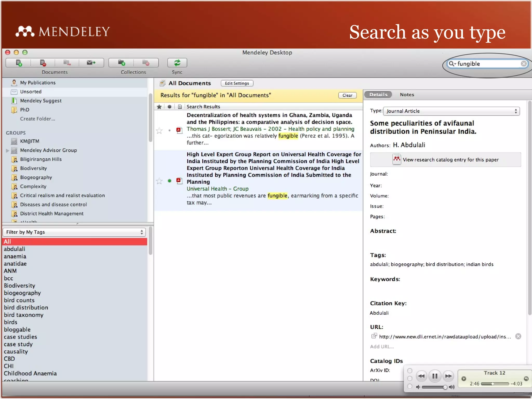
Task: Pause the track in the music player
Action: pyautogui.click(x=435, y=376)
